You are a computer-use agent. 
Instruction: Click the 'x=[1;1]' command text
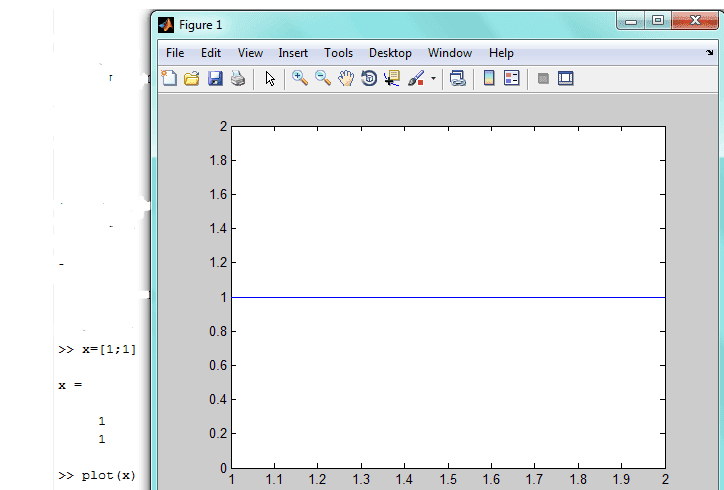(x=109, y=349)
